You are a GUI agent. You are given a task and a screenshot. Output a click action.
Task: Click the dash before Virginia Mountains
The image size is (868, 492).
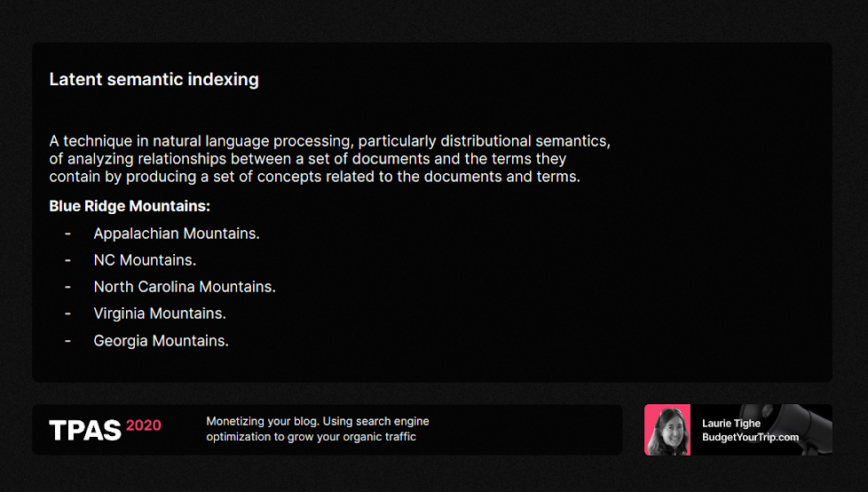tap(67, 313)
